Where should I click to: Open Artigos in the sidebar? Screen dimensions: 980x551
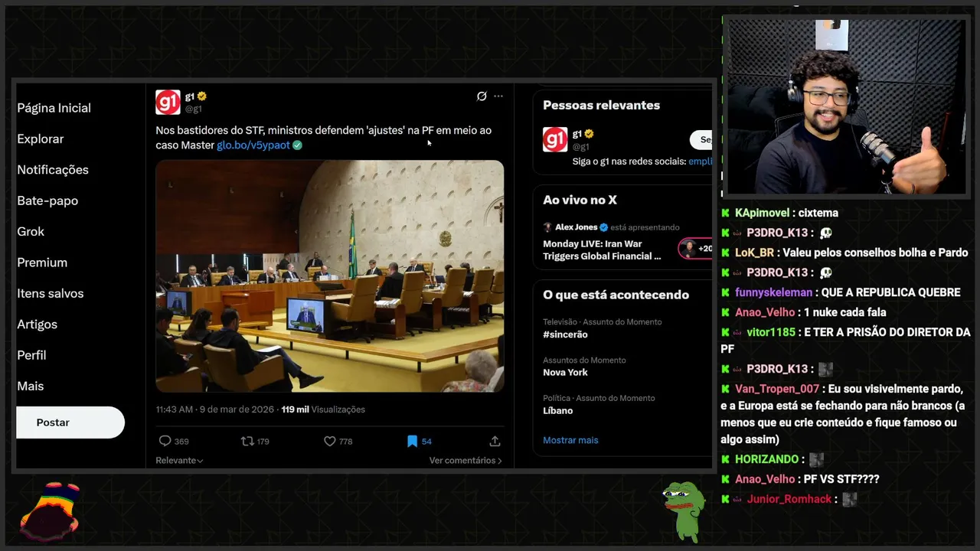38,324
